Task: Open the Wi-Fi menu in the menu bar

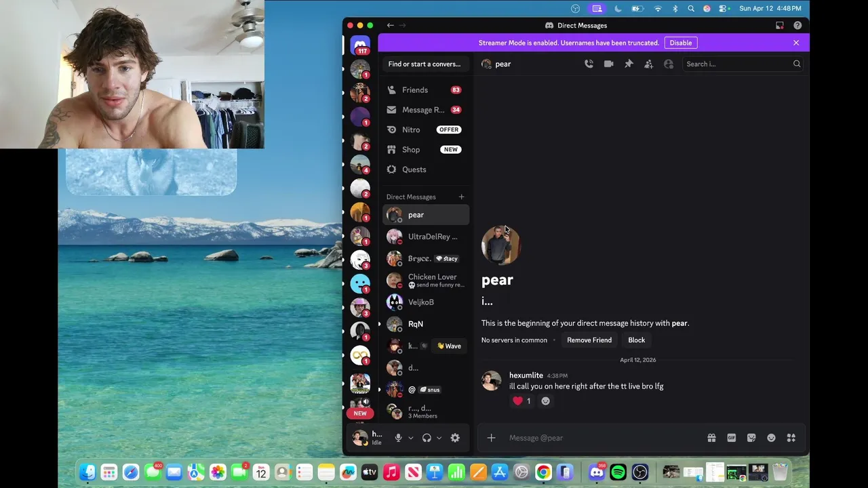Action: (658, 8)
